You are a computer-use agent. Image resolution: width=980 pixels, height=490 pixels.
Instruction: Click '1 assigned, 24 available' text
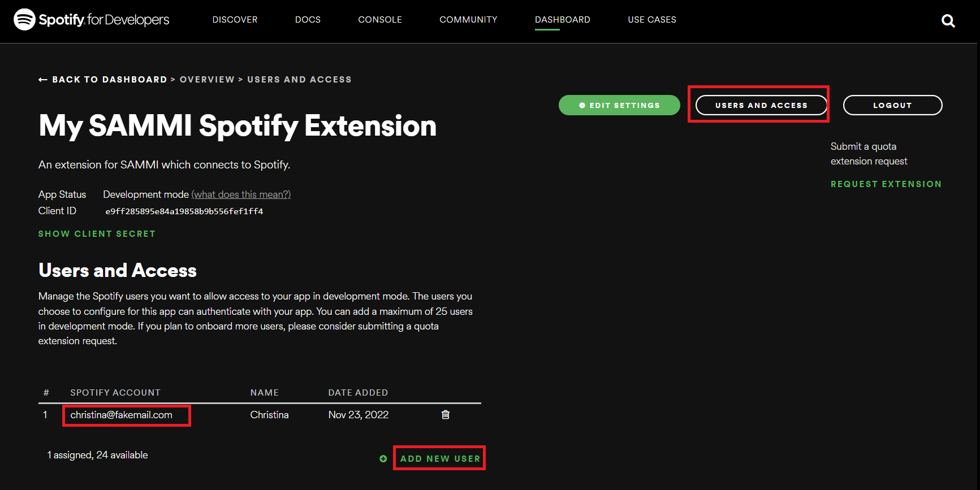[x=97, y=455]
